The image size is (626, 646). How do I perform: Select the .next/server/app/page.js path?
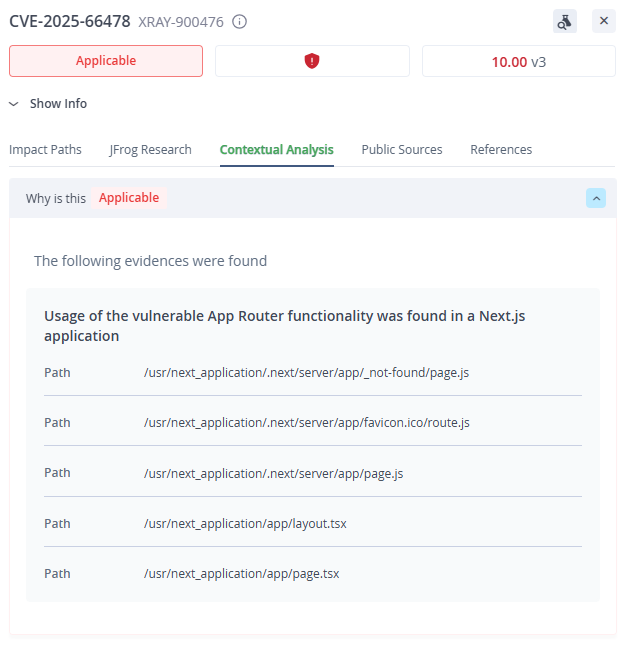(273, 472)
